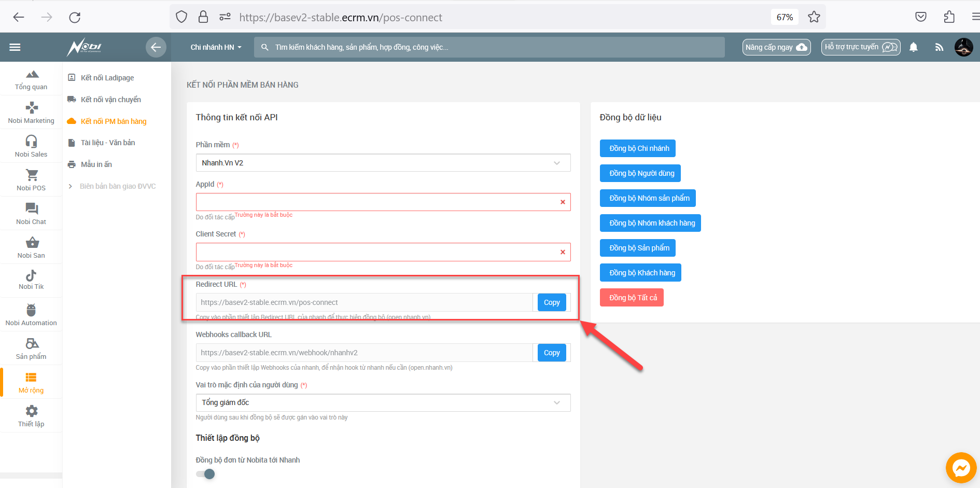Toggle Đồng bộ đơn từ Nobita tới Nhanh
Image resolution: width=980 pixels, height=488 pixels.
(x=206, y=474)
